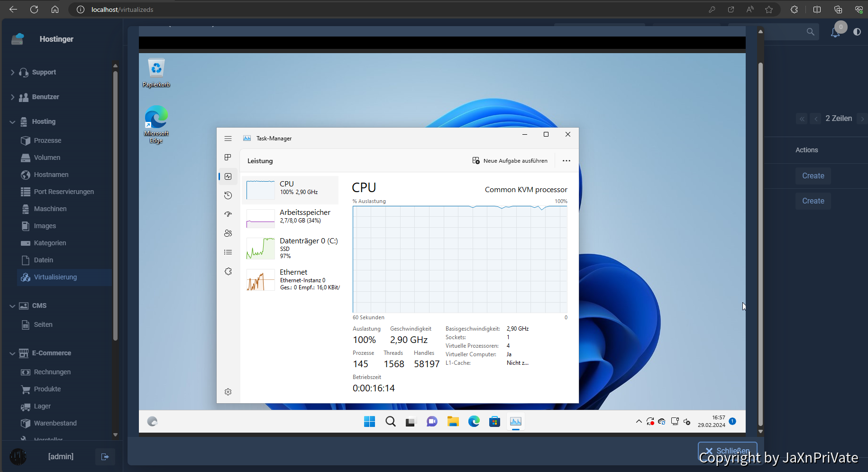This screenshot has width=868, height=472.
Task: Click the notification bell icon
Action: tap(835, 32)
